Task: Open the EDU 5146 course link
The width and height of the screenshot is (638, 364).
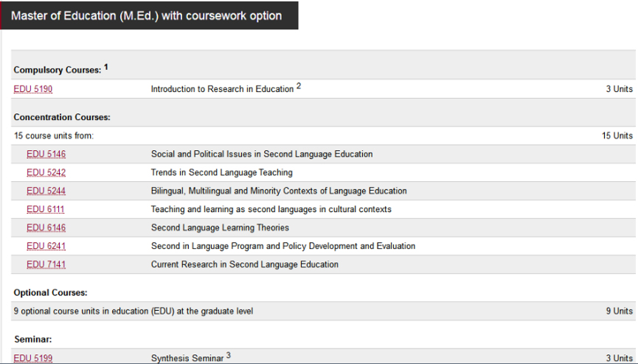Action: pos(46,154)
